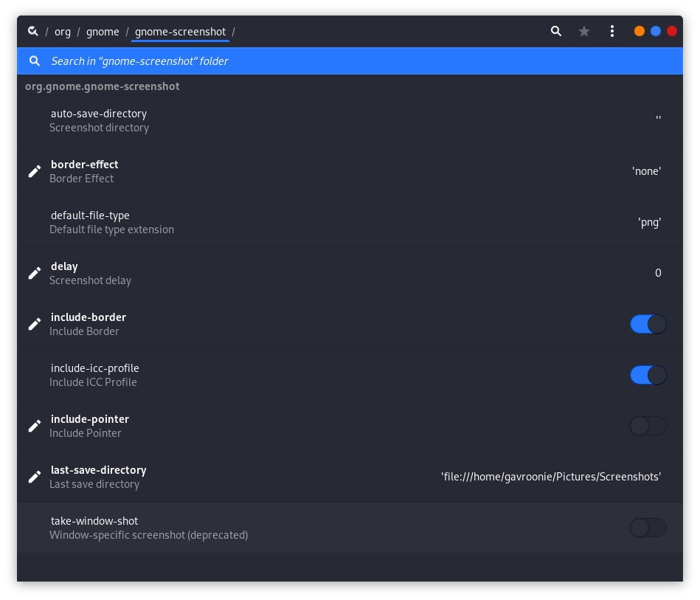
Task: Click the 'png' value of default-file-type
Action: coord(650,222)
